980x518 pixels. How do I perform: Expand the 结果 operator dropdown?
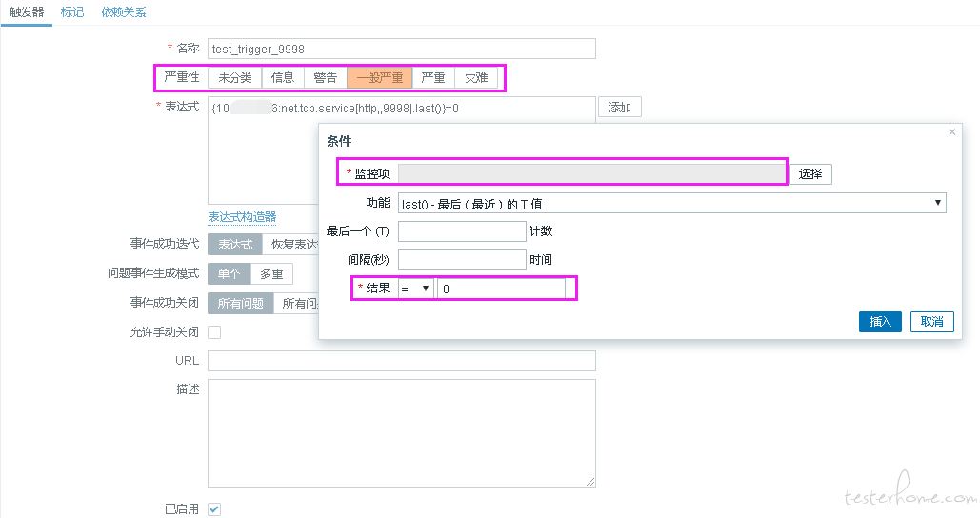(415, 288)
